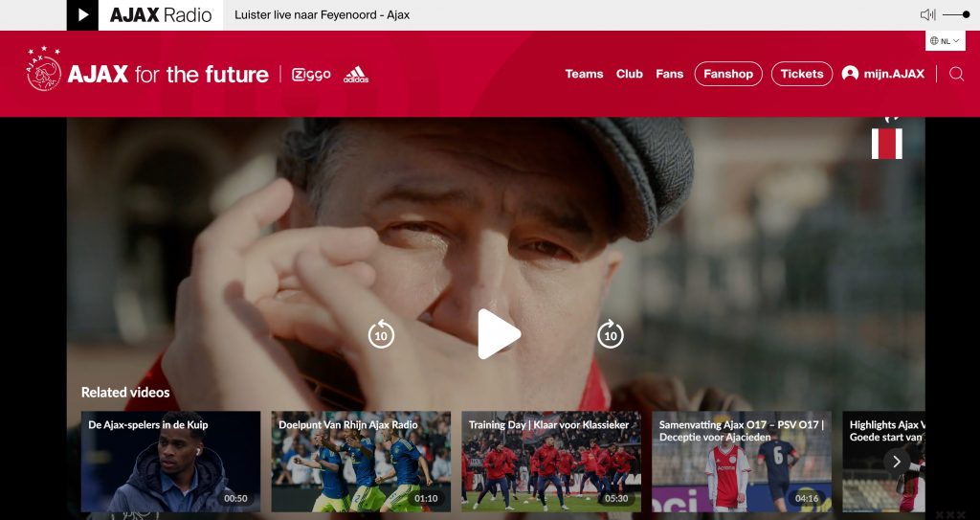The width and height of the screenshot is (980, 520).
Task: Mute the radio speaker icon
Action: pos(926,14)
